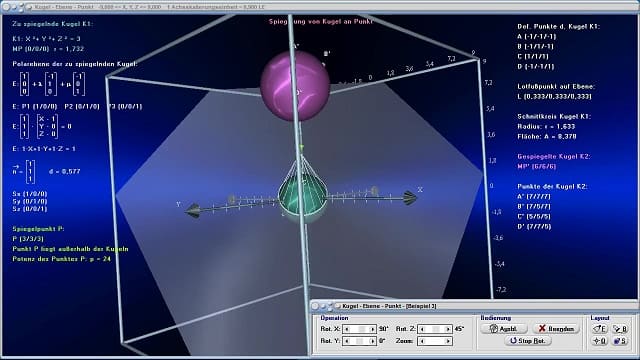Image resolution: width=640 pixels, height=360 pixels.
Task: Increase Rot. Y with its right arrow
Action: coord(372,341)
